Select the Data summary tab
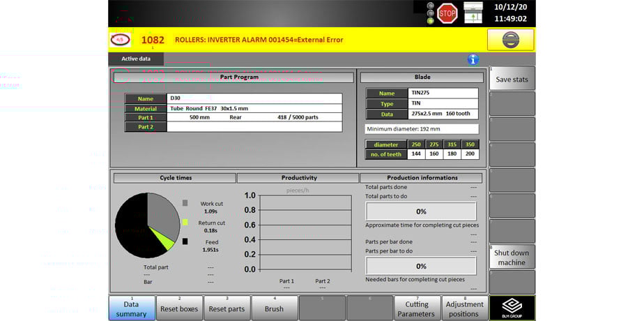Image resolution: width=644 pixels, height=321 pixels. pos(131,308)
